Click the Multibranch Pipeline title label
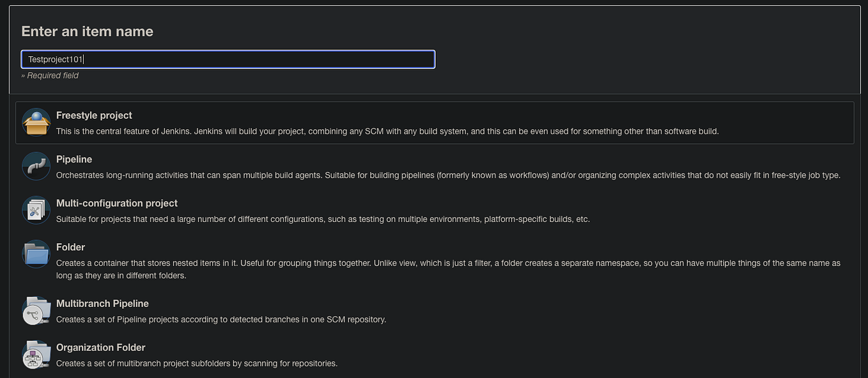Viewport: 868px width, 378px height. (102, 303)
